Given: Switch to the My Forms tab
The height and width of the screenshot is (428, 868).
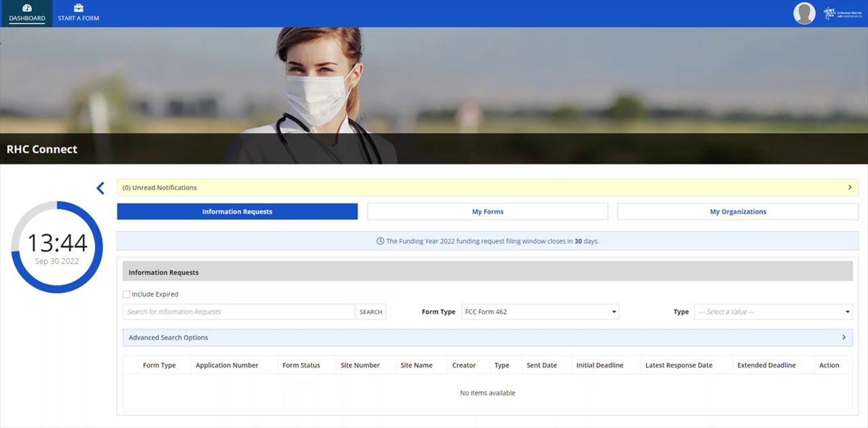Looking at the screenshot, I should 487,212.
